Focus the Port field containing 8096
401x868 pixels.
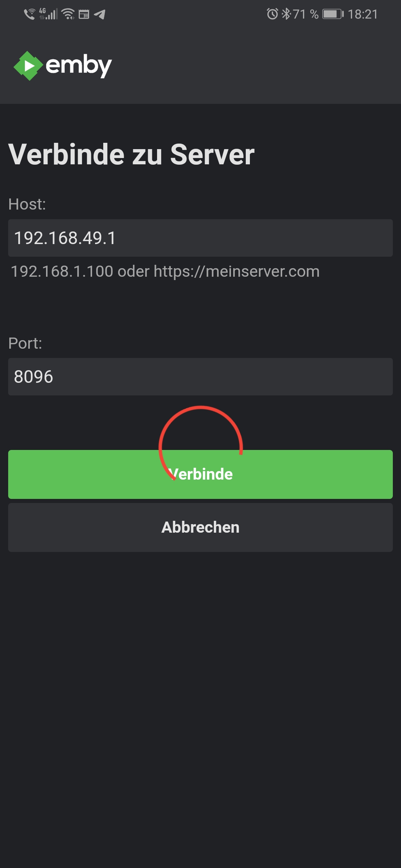pyautogui.click(x=200, y=377)
